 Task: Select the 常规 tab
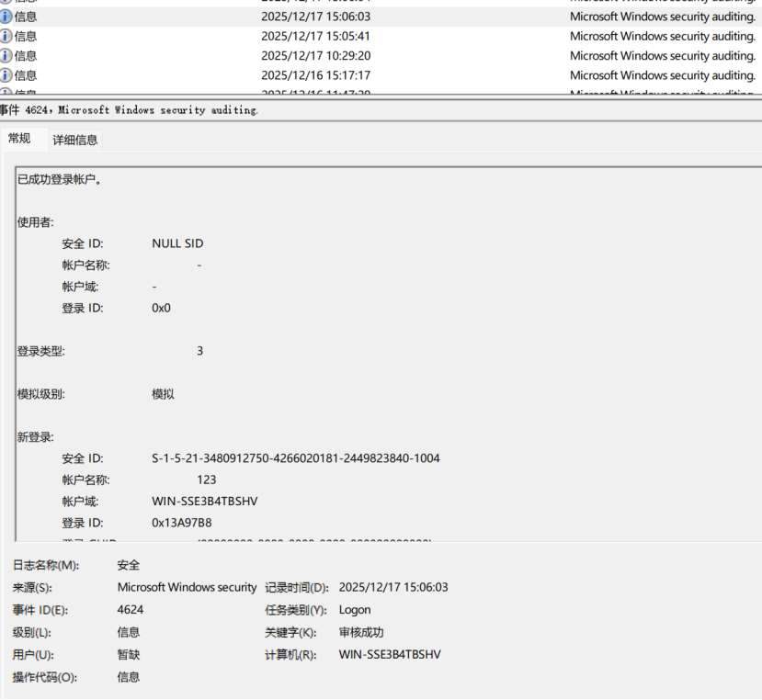pos(19,139)
